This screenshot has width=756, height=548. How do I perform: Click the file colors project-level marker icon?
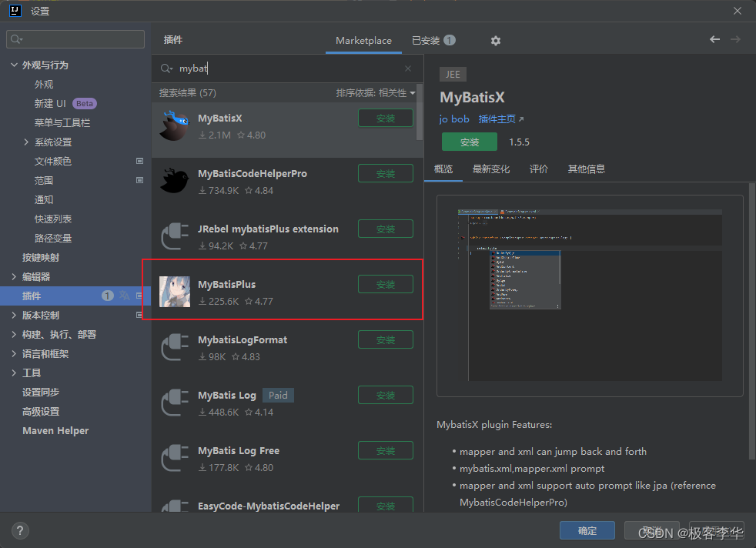[x=139, y=161]
